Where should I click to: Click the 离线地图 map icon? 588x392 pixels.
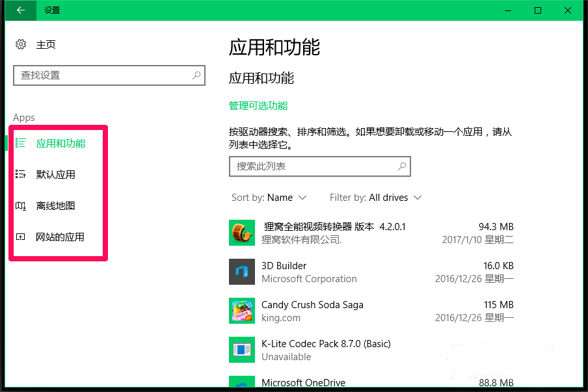(21, 206)
